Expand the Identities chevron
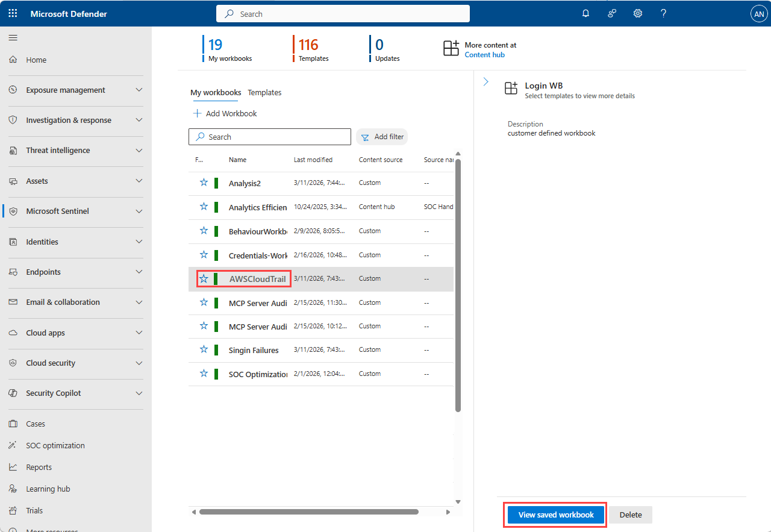Viewport: 771px width, 532px height. pos(139,242)
